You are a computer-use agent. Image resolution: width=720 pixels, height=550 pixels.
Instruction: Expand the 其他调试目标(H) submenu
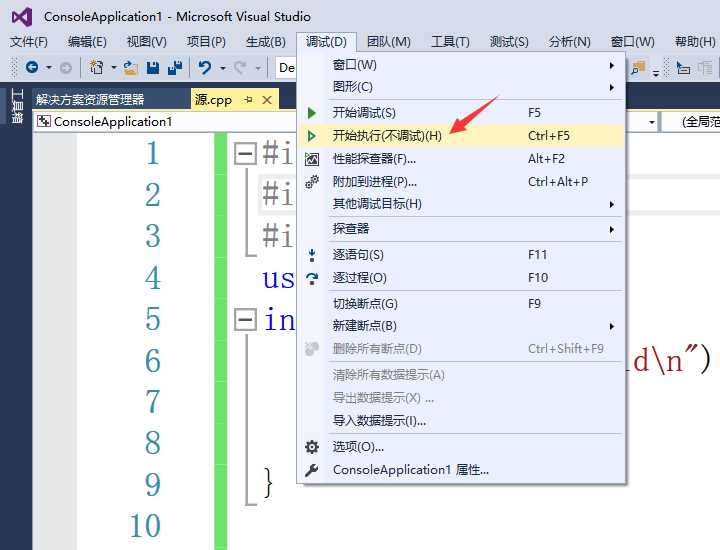click(x=462, y=203)
